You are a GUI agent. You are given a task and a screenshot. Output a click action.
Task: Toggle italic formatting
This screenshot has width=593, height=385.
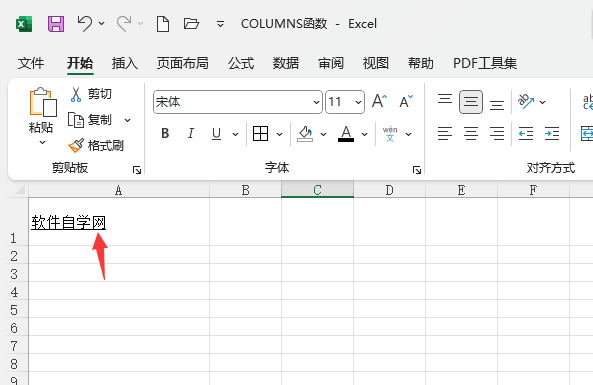coord(191,133)
